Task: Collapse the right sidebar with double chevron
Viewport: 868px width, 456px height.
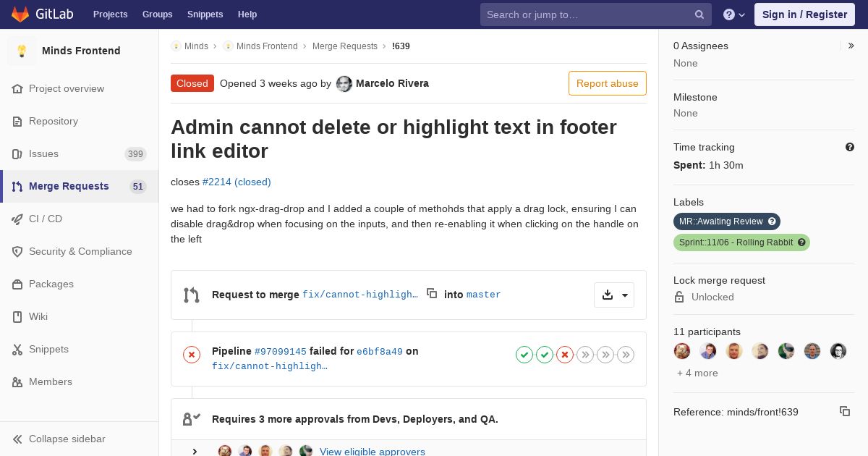Action: coord(851,46)
